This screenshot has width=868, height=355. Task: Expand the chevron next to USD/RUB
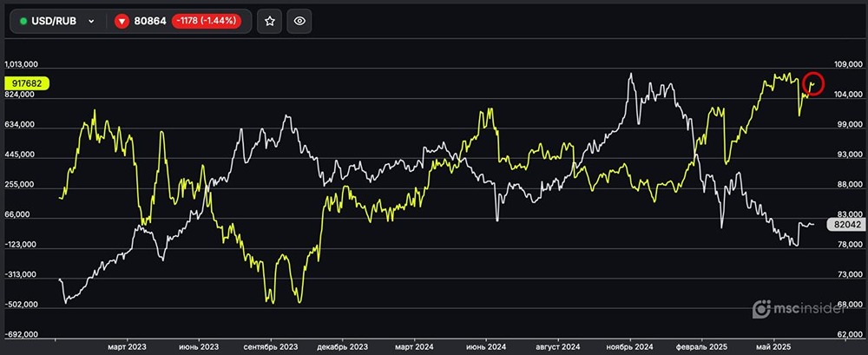click(91, 22)
